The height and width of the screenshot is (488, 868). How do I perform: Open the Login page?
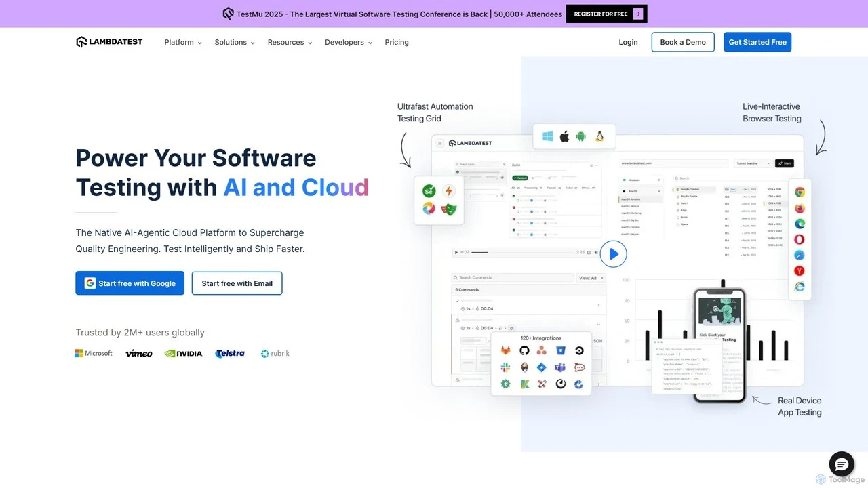point(628,42)
